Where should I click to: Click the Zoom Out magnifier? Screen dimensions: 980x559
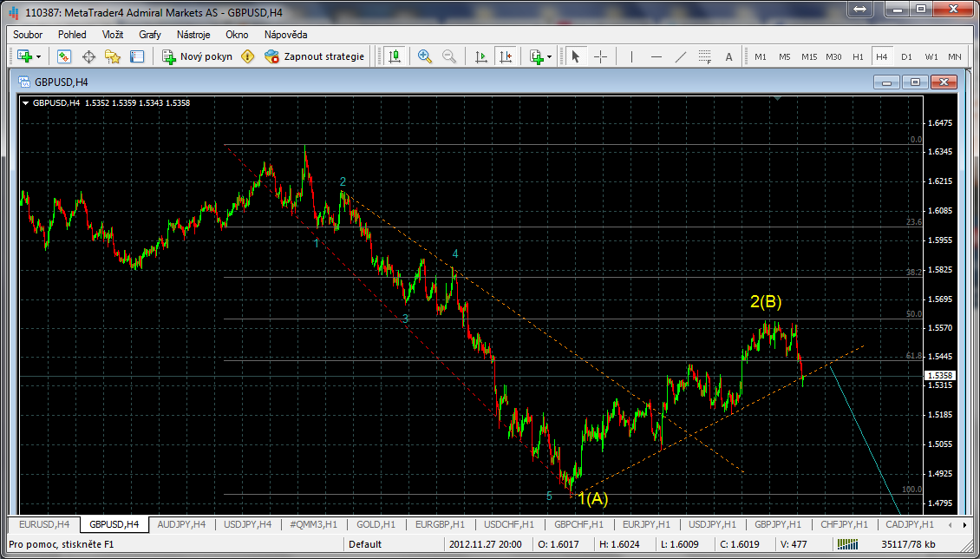[x=449, y=56]
